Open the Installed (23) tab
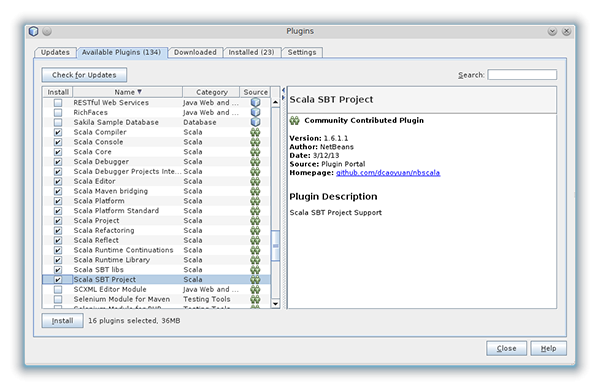 point(251,52)
